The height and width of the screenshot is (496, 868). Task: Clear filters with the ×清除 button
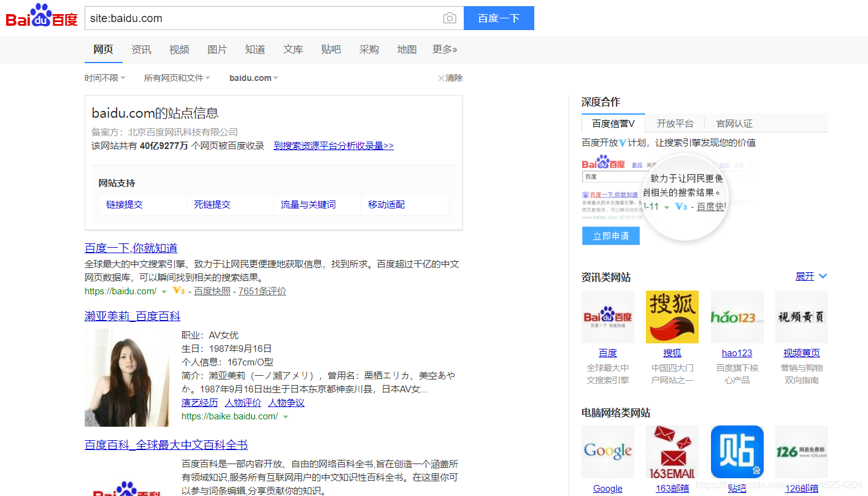coord(450,78)
